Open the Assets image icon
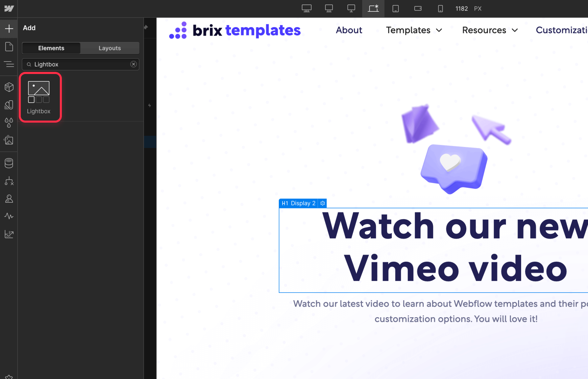588x379 pixels. click(x=9, y=140)
